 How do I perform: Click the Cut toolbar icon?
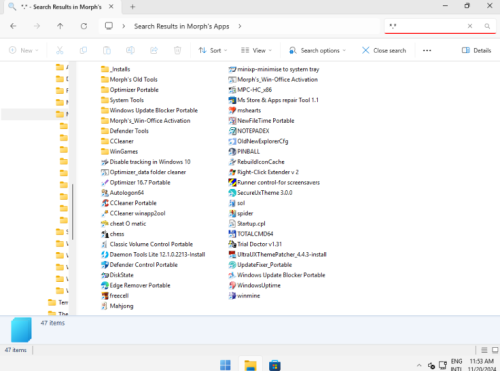pyautogui.click(x=60, y=50)
